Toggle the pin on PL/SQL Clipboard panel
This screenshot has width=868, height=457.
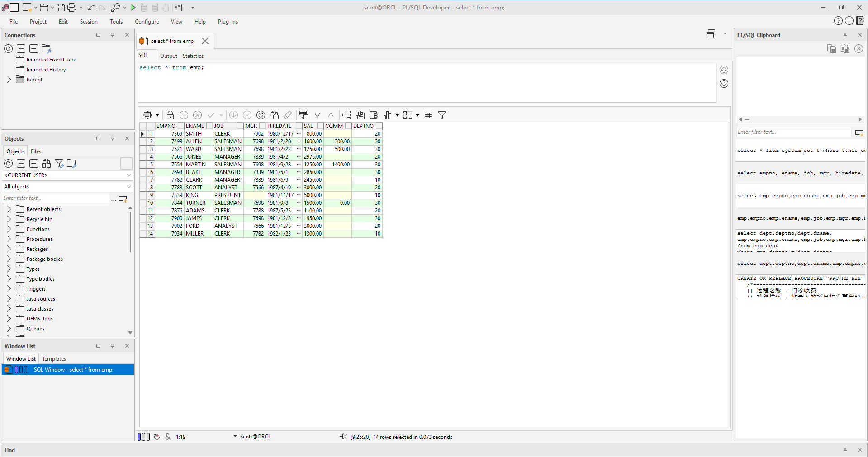pyautogui.click(x=845, y=35)
